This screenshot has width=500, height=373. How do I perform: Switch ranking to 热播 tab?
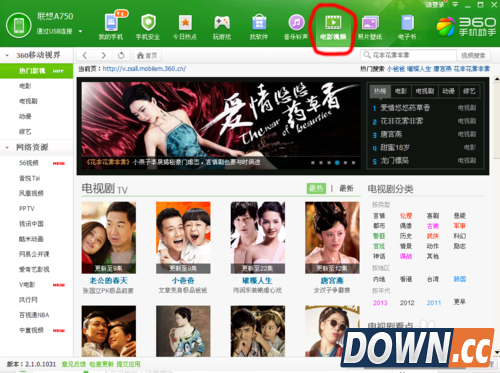pos(380,91)
